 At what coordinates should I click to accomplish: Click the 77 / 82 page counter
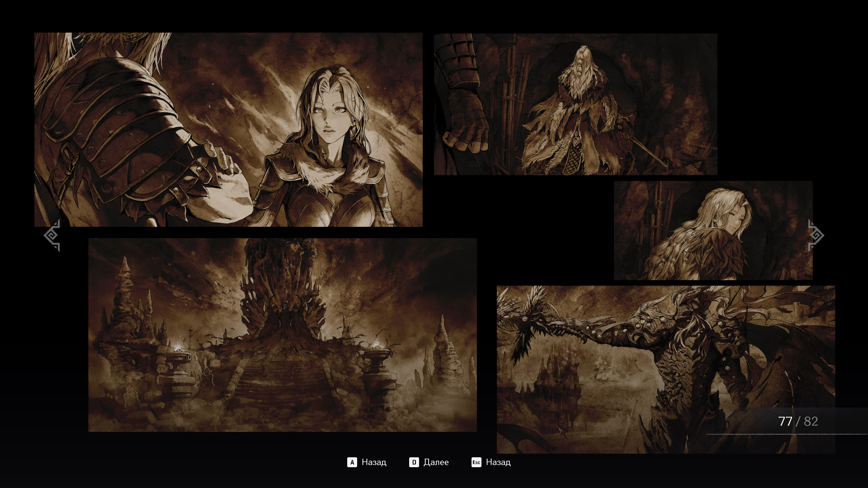pos(798,422)
